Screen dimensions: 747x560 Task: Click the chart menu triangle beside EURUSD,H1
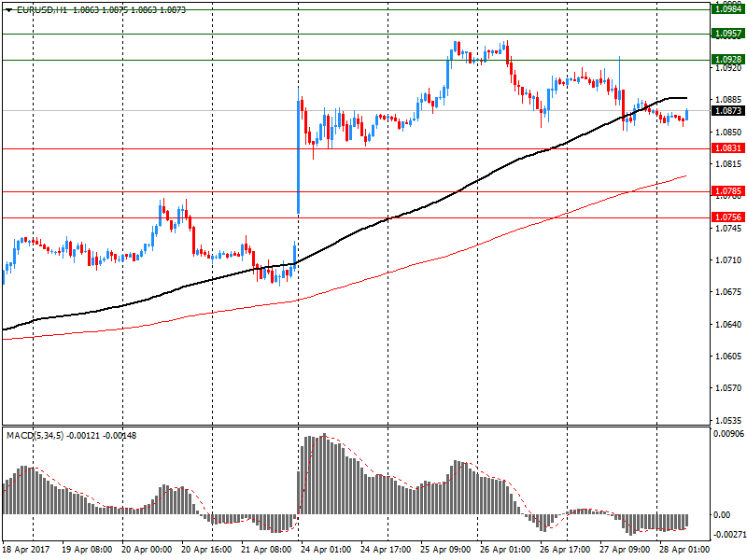(x=8, y=10)
